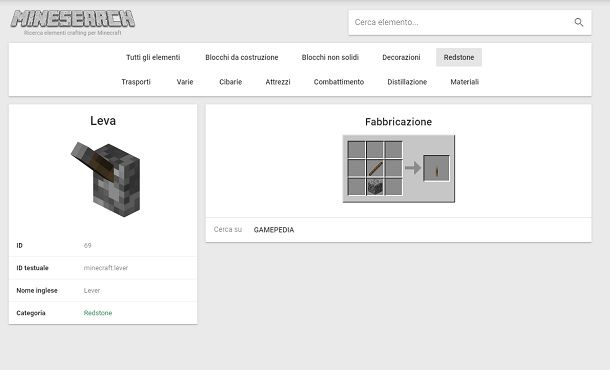Click the search magnifier icon
Viewport: 610px width, 370px height.
click(x=578, y=23)
